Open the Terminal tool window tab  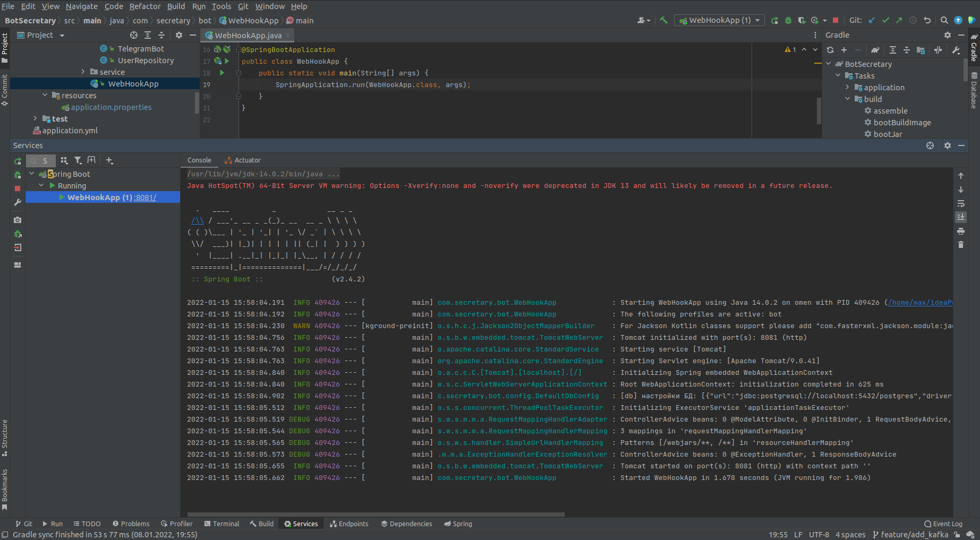point(221,524)
